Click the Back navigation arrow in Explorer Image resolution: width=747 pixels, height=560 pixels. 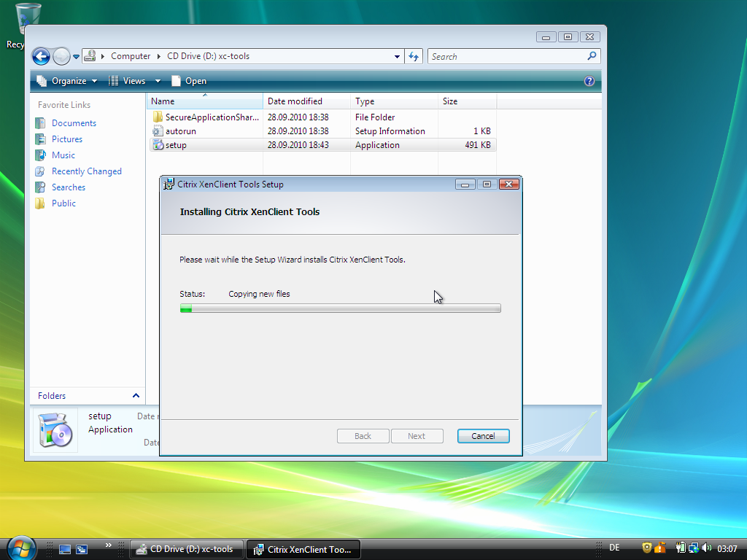[x=41, y=56]
